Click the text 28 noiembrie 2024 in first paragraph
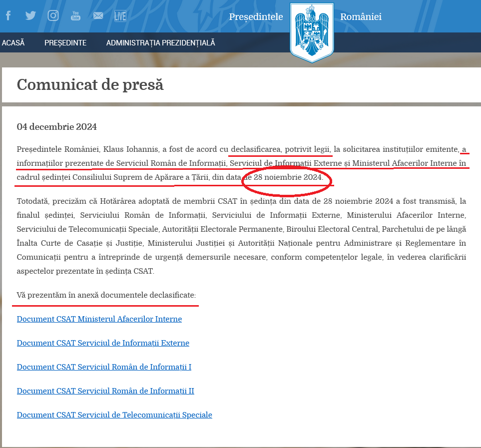The image size is (481, 448). tap(288, 177)
